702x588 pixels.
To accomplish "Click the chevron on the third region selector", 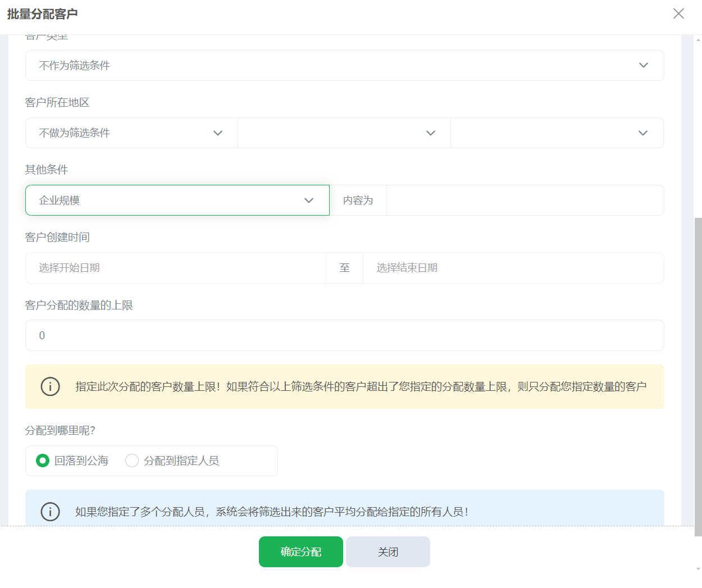I will point(644,133).
